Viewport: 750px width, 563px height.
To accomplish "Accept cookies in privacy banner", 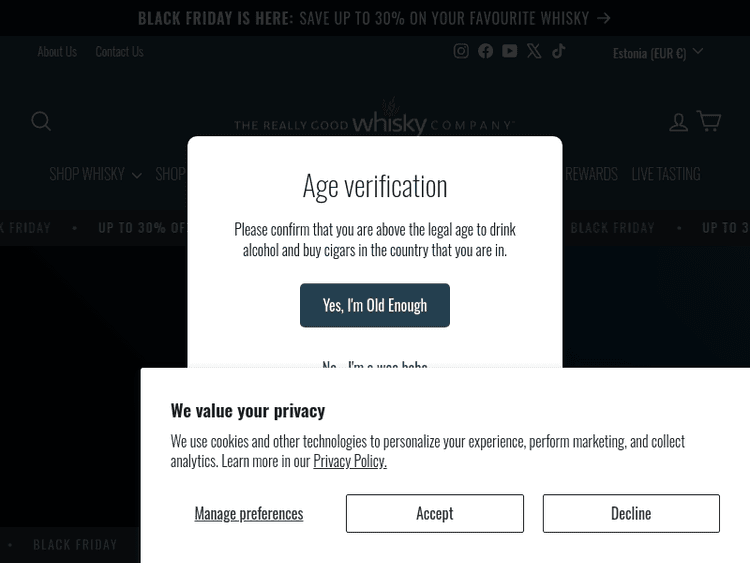I will [435, 513].
